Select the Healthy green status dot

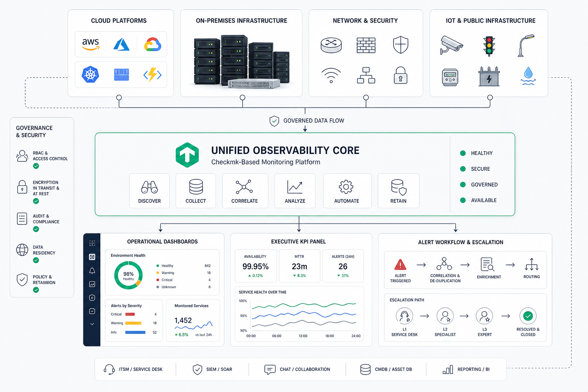[x=463, y=153]
